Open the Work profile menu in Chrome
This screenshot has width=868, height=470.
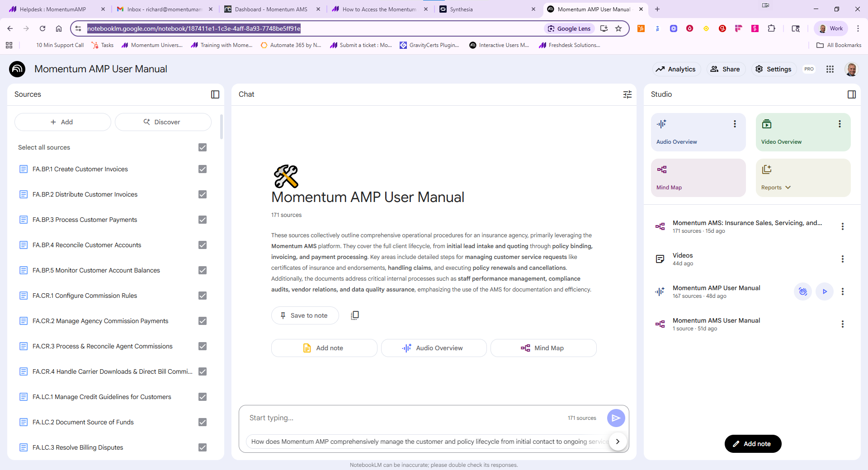(x=831, y=28)
